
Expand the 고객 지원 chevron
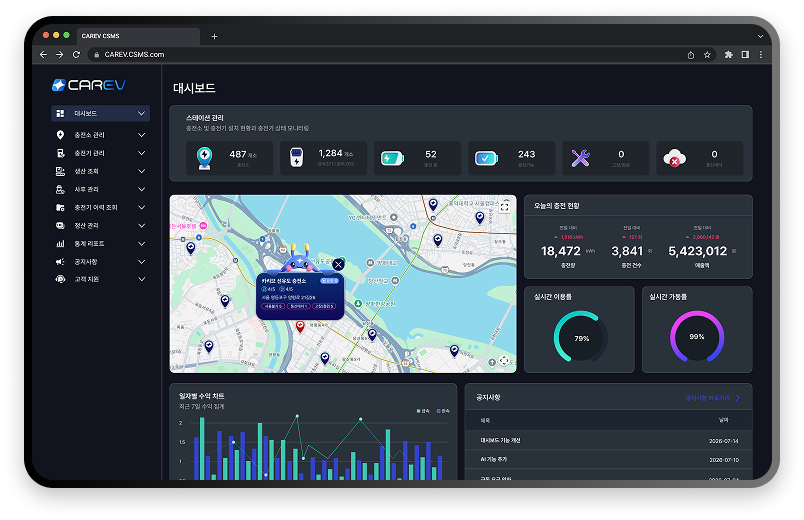(142, 279)
